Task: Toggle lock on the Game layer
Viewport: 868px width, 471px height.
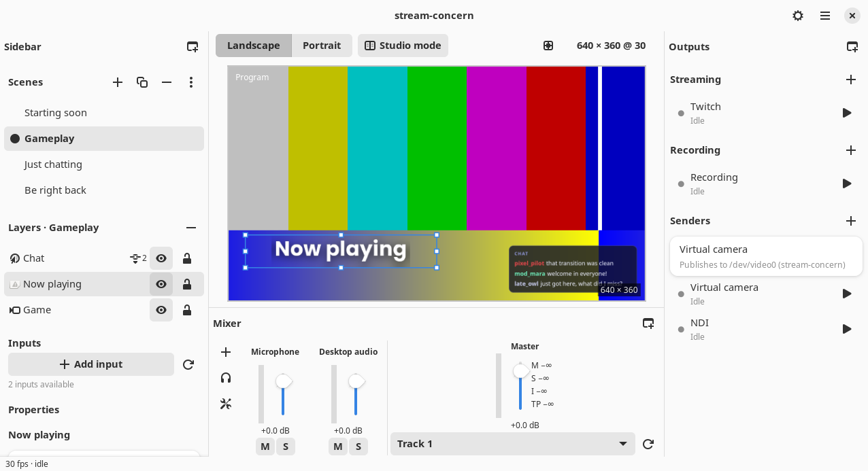Action: pos(187,310)
